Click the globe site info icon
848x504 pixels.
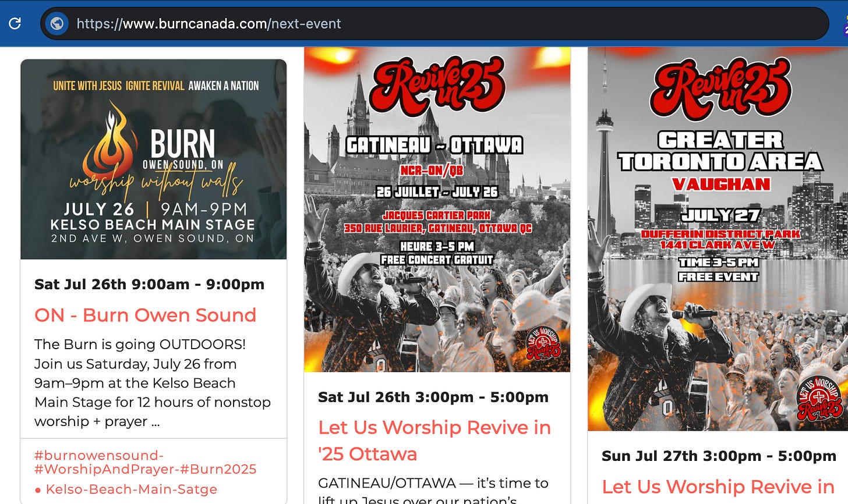[57, 23]
